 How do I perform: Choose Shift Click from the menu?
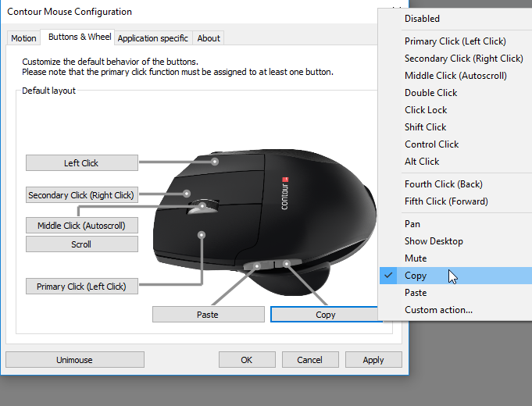click(455, 127)
